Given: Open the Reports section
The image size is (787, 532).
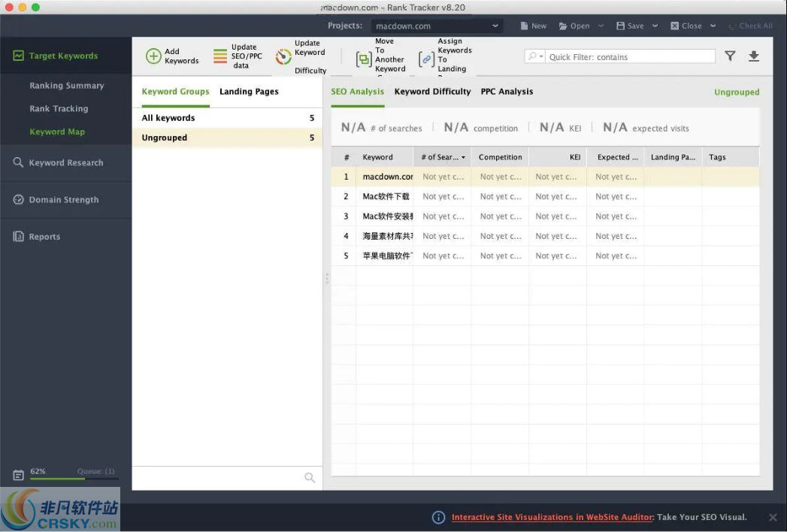Looking at the screenshot, I should coord(65,237).
